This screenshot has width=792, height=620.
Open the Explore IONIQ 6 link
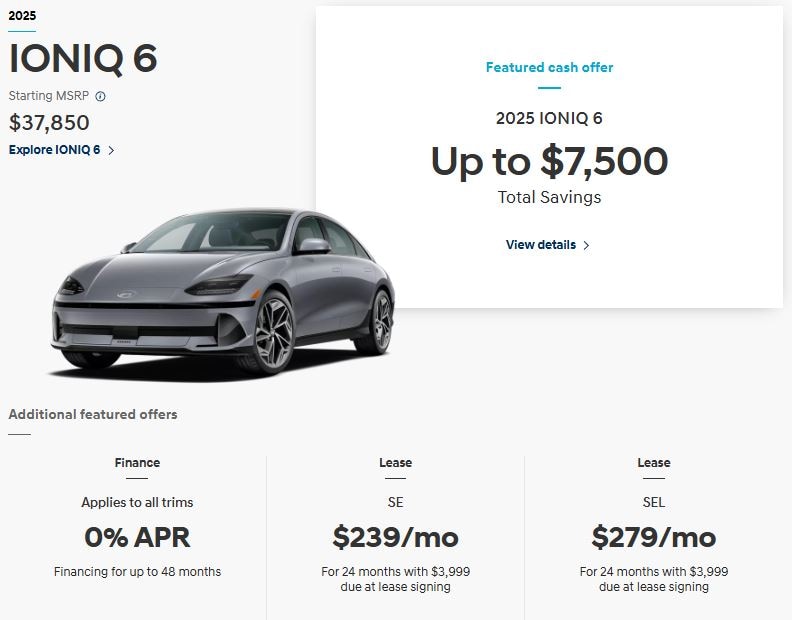[55, 150]
